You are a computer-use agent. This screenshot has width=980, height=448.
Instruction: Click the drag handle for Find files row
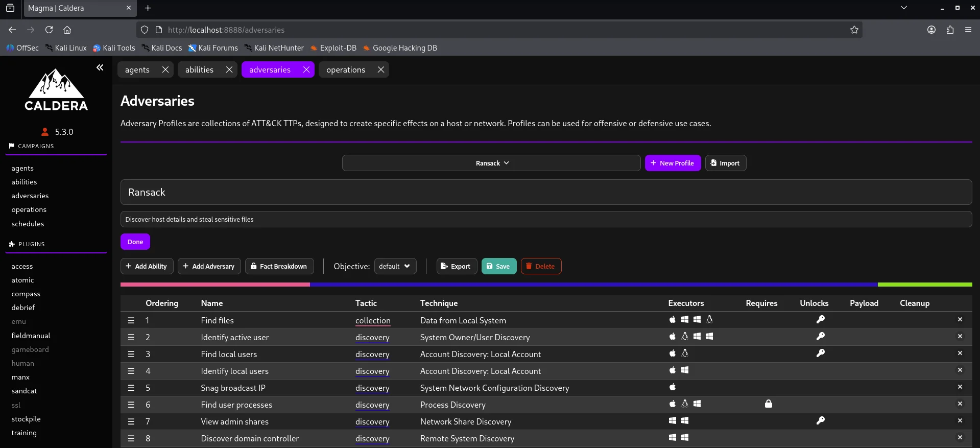click(x=131, y=320)
